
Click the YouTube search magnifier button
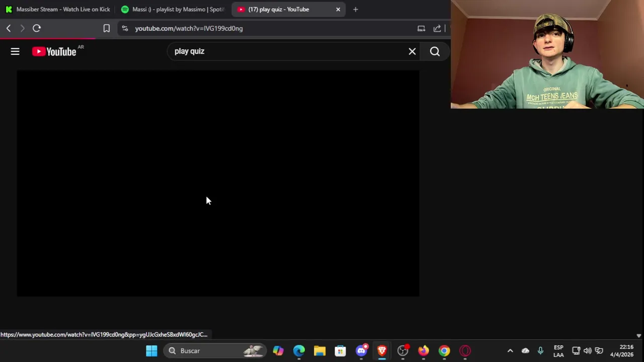tap(435, 51)
